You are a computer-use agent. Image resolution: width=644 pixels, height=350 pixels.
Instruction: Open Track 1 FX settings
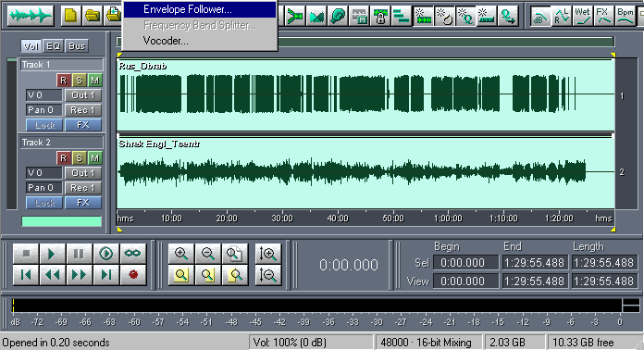[83, 125]
